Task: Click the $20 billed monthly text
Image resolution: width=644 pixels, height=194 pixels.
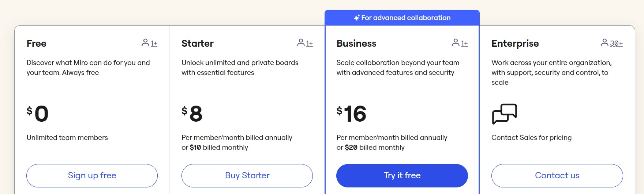Action: point(370,148)
